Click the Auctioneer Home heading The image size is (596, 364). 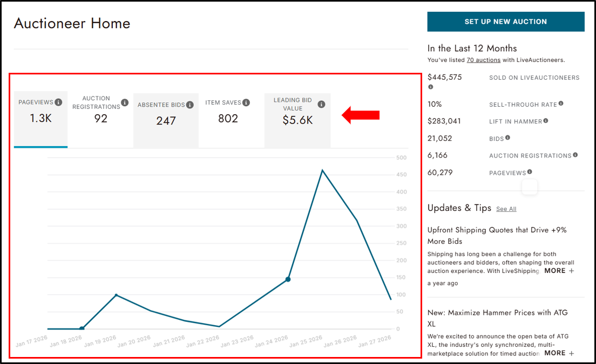(72, 23)
